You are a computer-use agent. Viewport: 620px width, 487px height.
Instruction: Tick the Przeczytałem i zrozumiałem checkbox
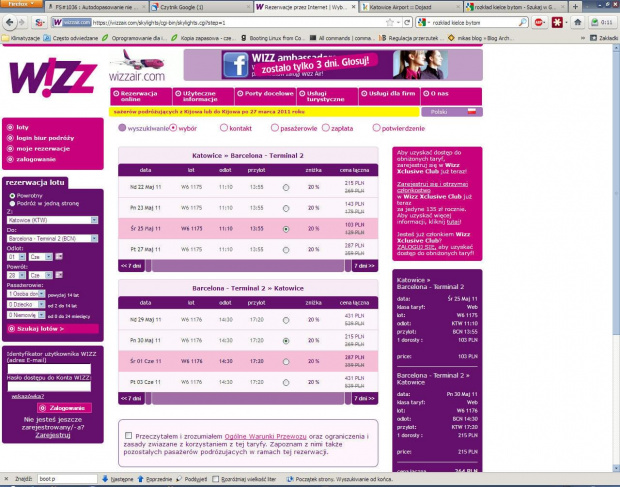tap(128, 436)
